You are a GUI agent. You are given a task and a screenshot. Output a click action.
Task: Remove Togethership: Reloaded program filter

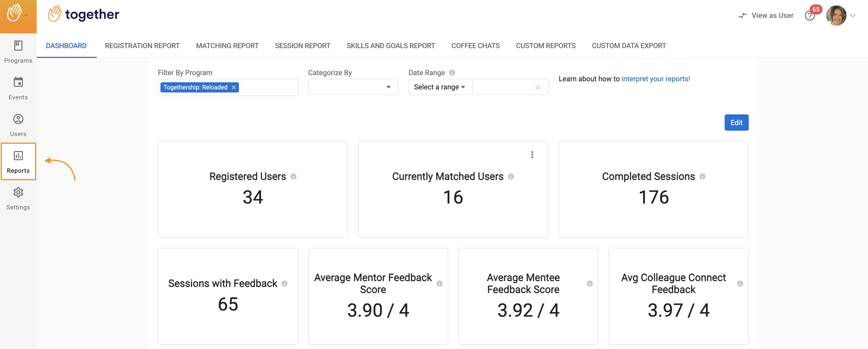[x=234, y=87]
